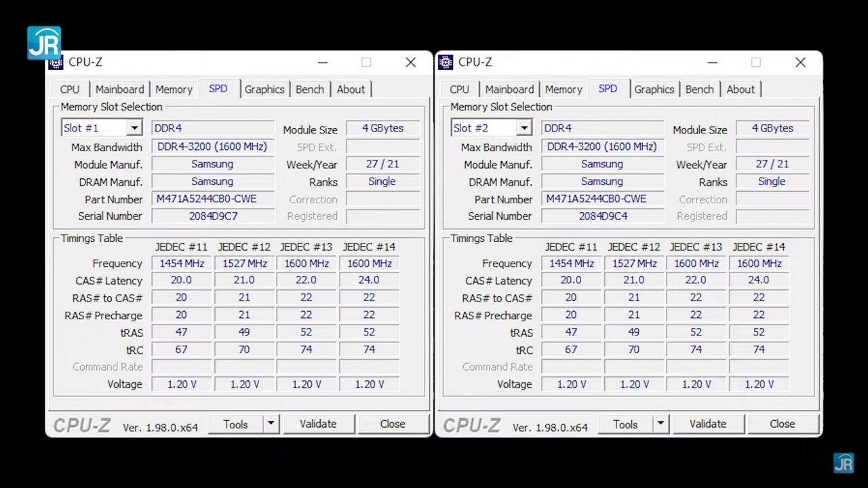The height and width of the screenshot is (488, 868).
Task: Open the Graphics tab in right window
Action: coord(654,89)
